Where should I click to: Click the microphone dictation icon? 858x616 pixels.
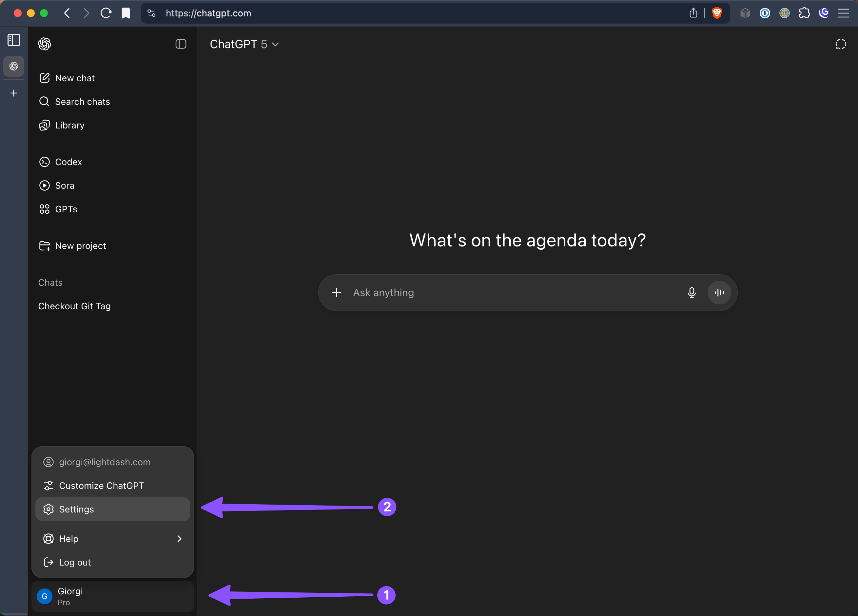click(x=692, y=293)
